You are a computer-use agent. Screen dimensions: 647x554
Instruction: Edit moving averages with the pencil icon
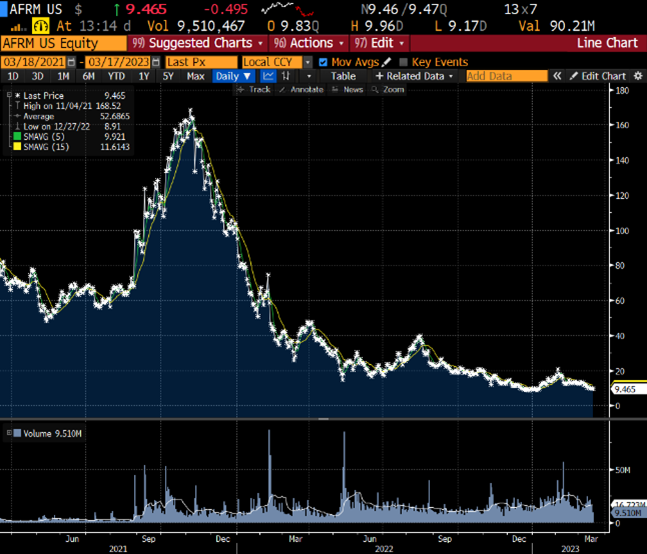point(386,62)
